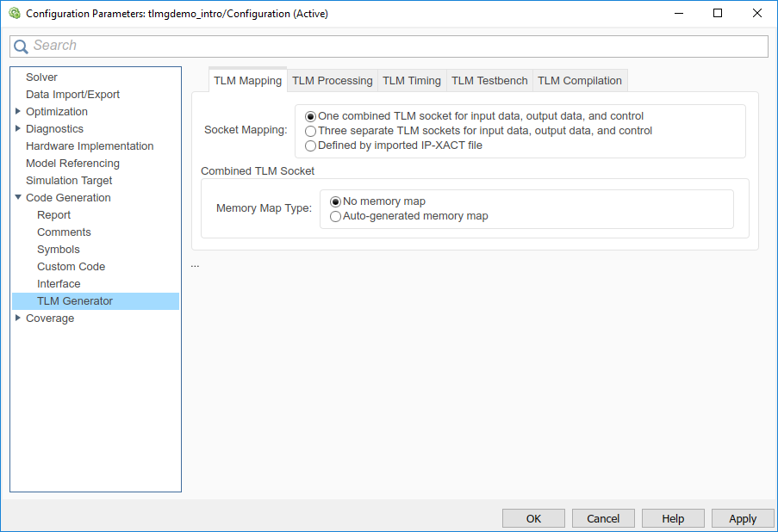The height and width of the screenshot is (532, 778).
Task: Open the Interface subpage
Action: click(x=59, y=283)
